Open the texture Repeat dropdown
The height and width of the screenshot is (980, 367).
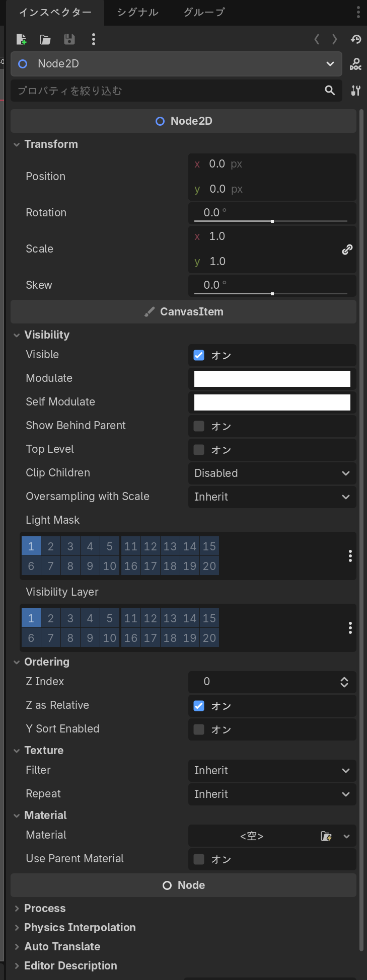tap(272, 794)
